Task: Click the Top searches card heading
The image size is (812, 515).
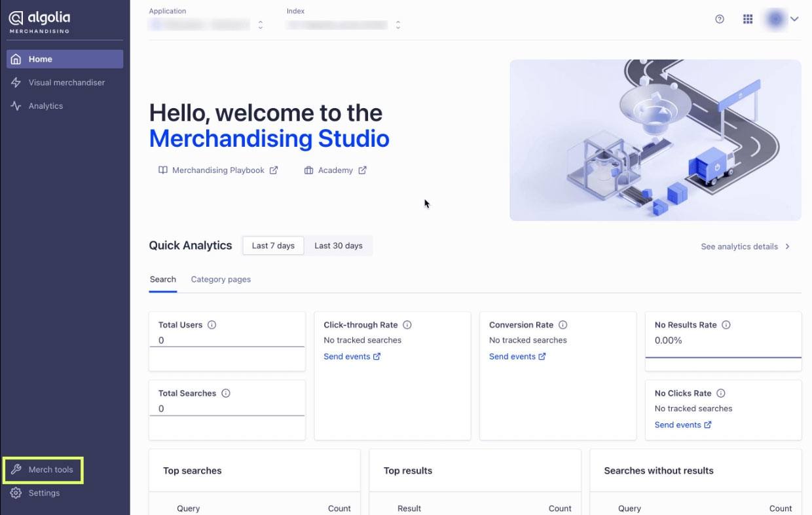Action: point(193,471)
